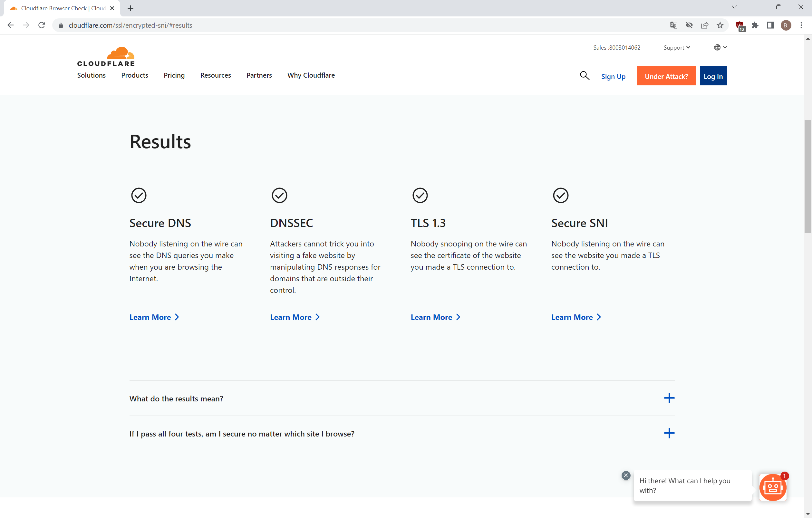Open the Support dropdown
Viewport: 812px width, 518px height.
(x=676, y=48)
